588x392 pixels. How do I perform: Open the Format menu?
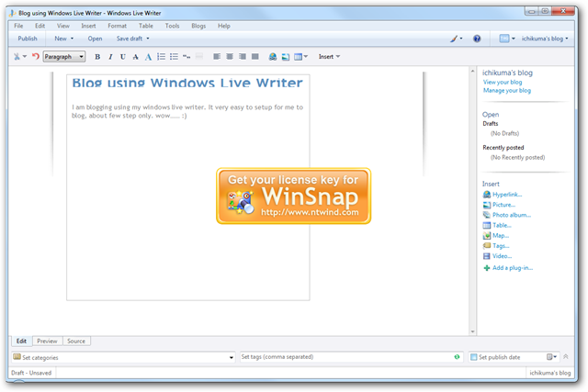click(117, 26)
